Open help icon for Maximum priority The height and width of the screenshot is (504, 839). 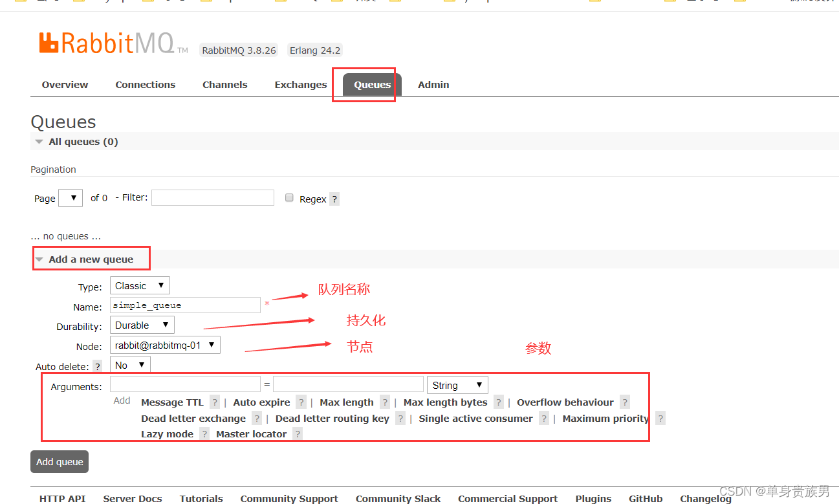660,419
